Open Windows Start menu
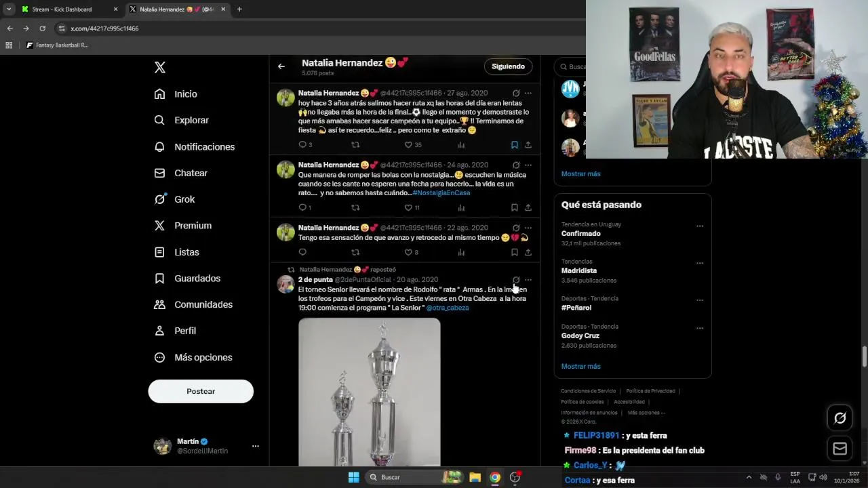 click(x=353, y=477)
